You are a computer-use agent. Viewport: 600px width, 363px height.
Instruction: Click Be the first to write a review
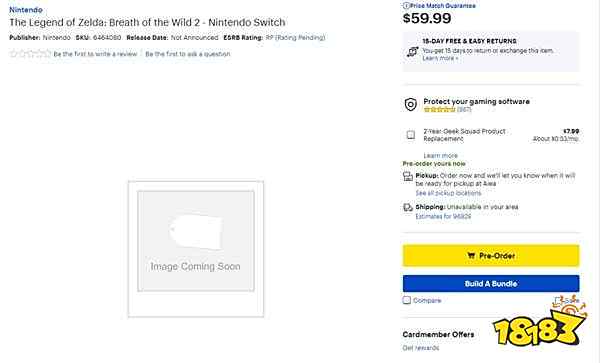coord(95,54)
